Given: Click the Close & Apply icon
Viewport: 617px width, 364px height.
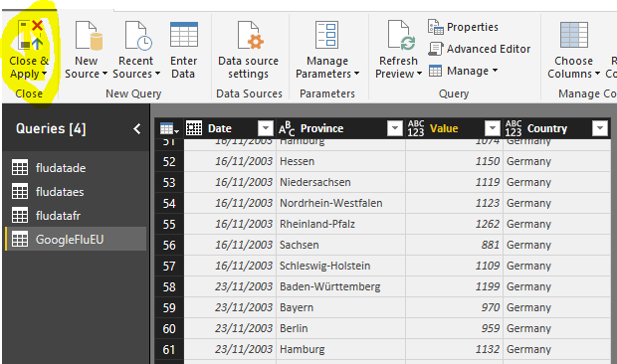Looking at the screenshot, I should tap(31, 36).
